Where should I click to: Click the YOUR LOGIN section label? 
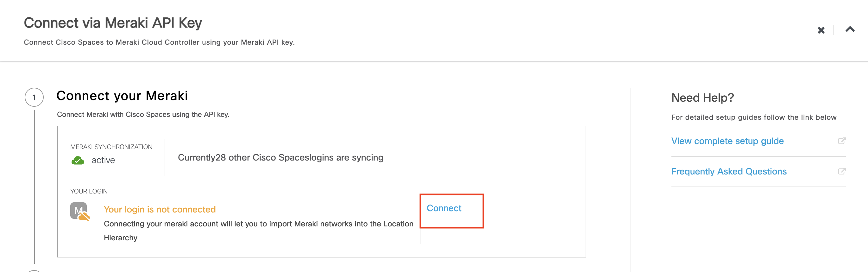tap(89, 191)
